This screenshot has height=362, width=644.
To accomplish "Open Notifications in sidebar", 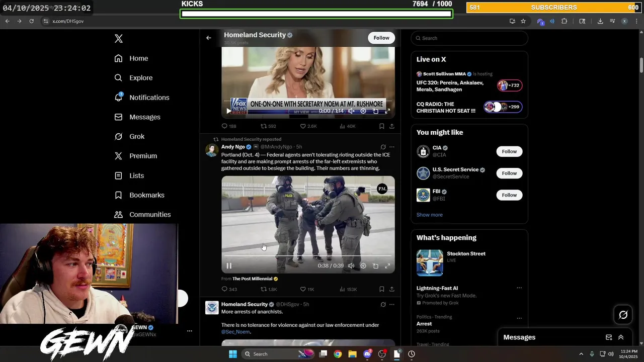I will (142, 98).
